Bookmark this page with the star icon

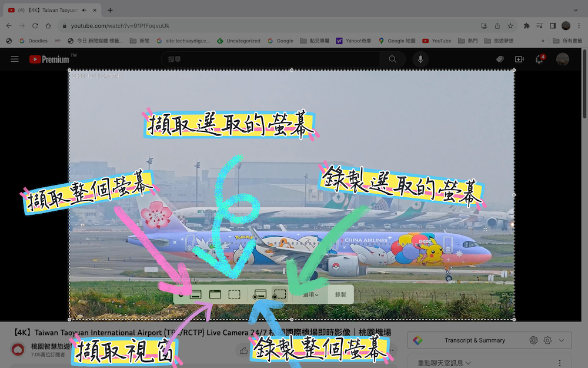510,26
